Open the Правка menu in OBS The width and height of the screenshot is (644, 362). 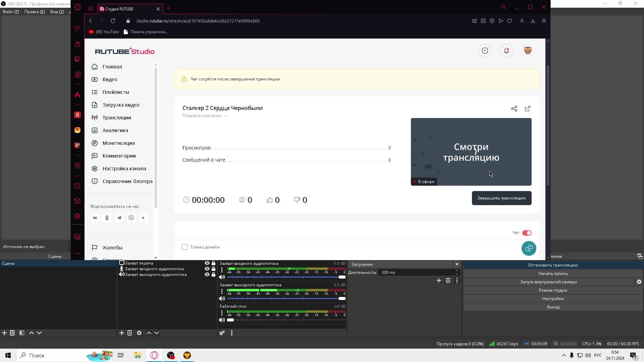pyautogui.click(x=34, y=12)
